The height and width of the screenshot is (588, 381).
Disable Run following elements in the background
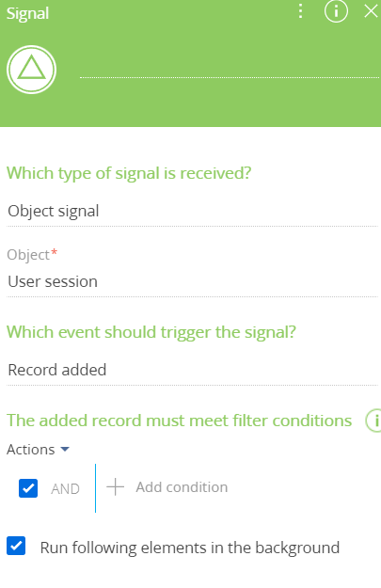pos(16,546)
